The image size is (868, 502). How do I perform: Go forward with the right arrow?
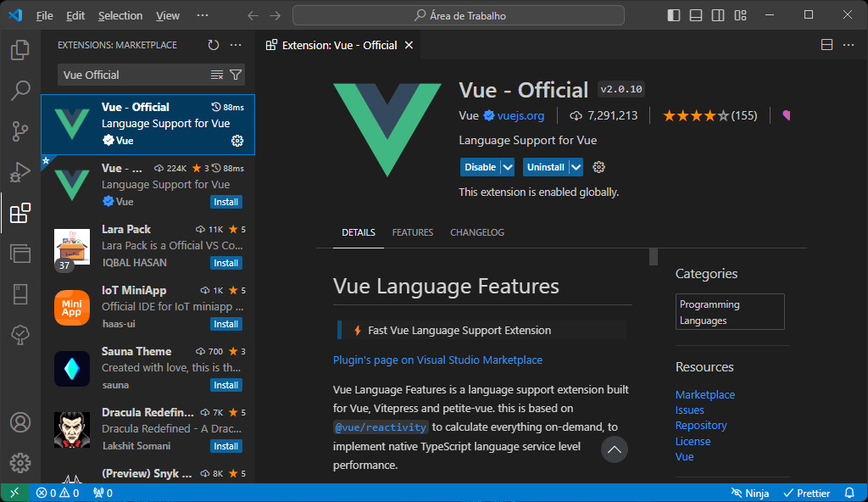click(x=275, y=15)
